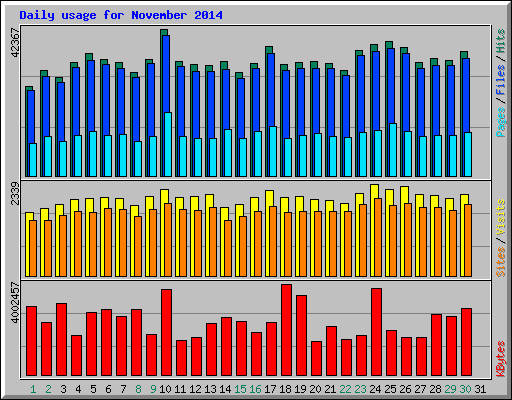The width and height of the screenshot is (512, 400).
Task: Select day label 24 on the axis
Action: pyautogui.click(x=375, y=389)
